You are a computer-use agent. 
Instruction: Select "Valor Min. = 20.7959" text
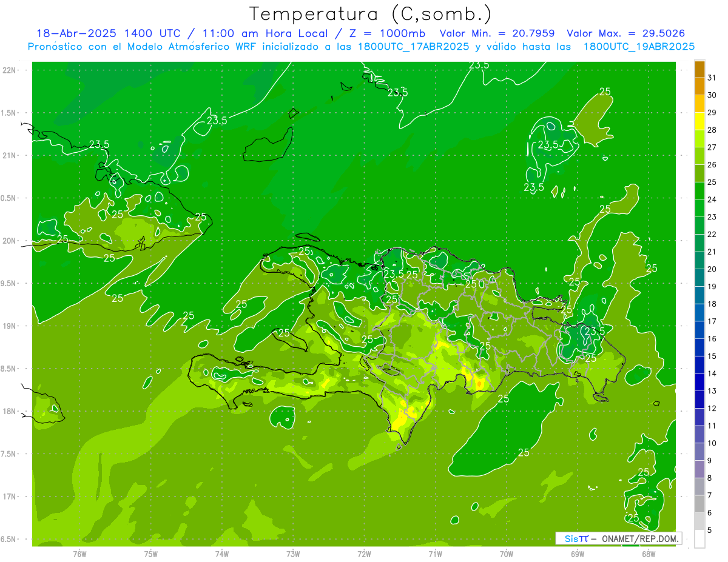click(497, 33)
